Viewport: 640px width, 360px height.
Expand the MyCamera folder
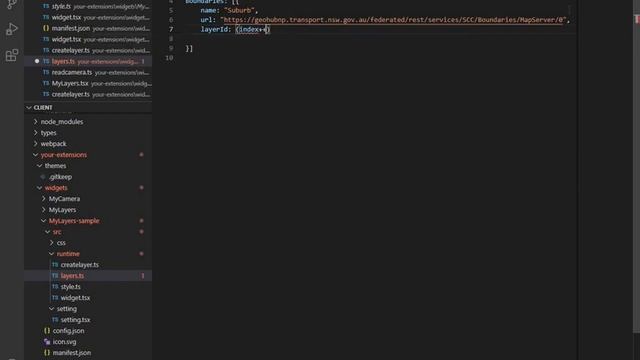[x=88, y=199]
